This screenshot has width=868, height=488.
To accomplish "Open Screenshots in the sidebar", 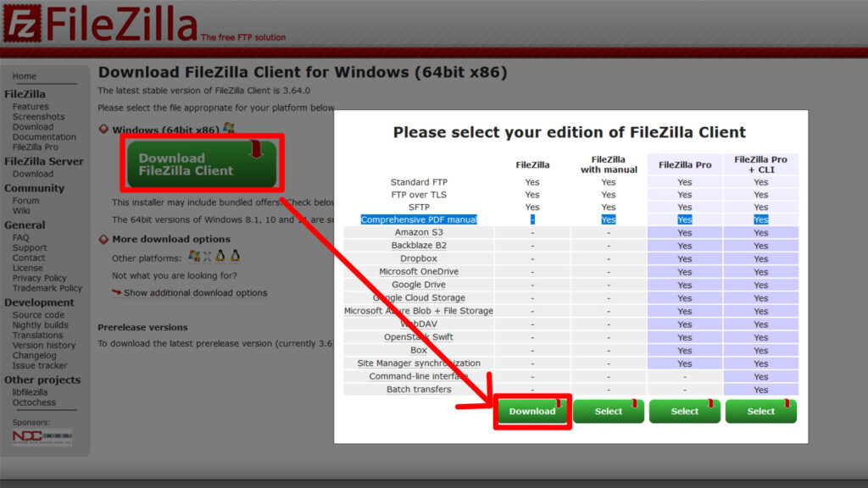I will coord(39,117).
